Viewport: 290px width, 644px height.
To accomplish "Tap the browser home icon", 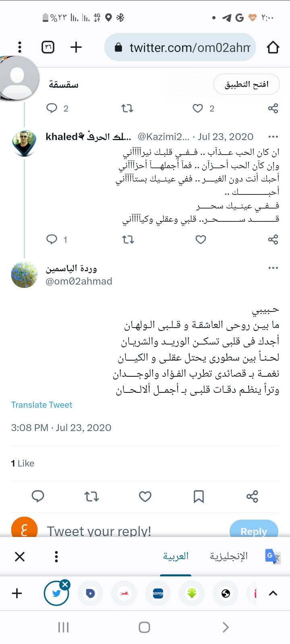I will (273, 47).
